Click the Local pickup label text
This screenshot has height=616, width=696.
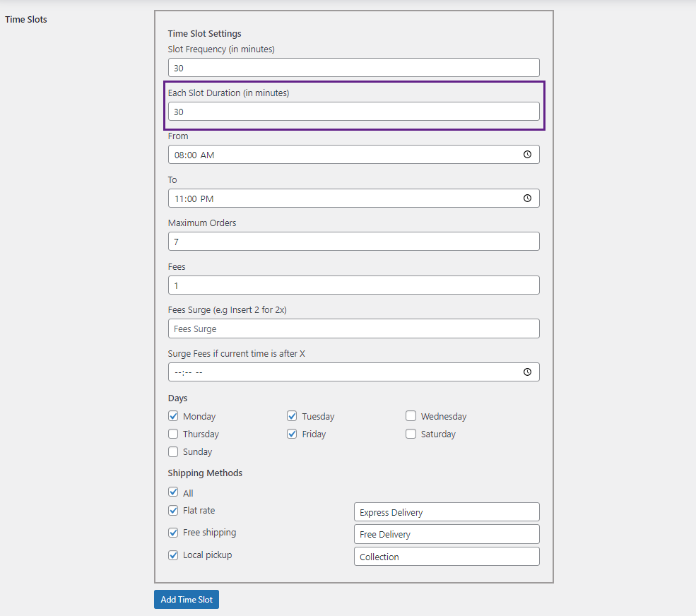(207, 555)
